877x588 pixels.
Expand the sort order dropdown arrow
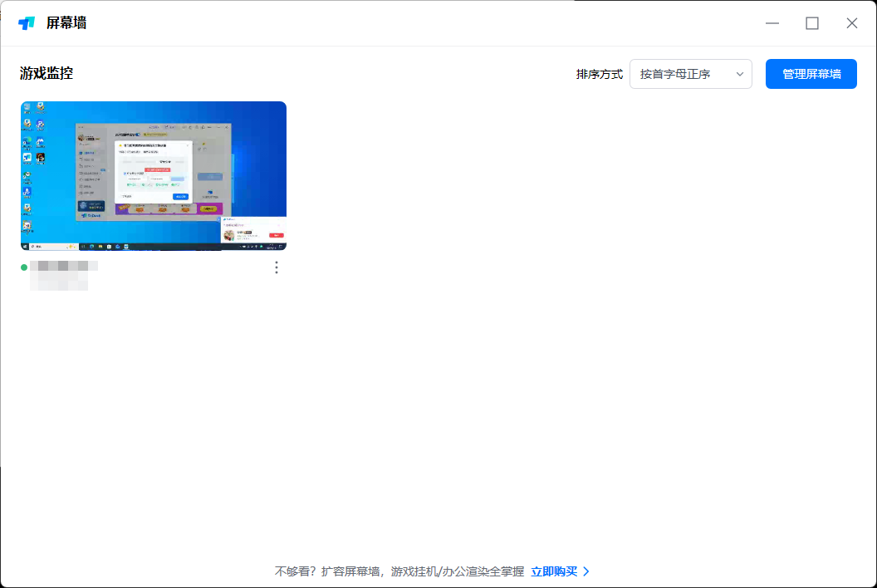740,74
